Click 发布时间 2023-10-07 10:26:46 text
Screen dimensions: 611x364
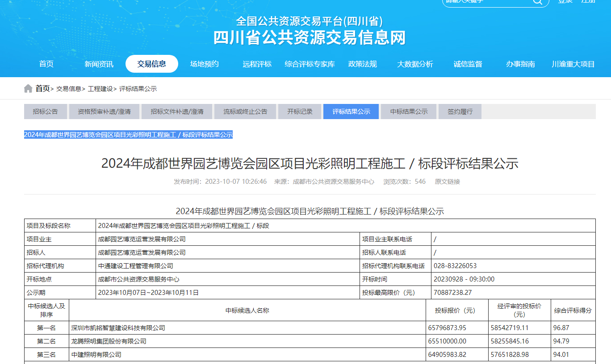(220, 182)
